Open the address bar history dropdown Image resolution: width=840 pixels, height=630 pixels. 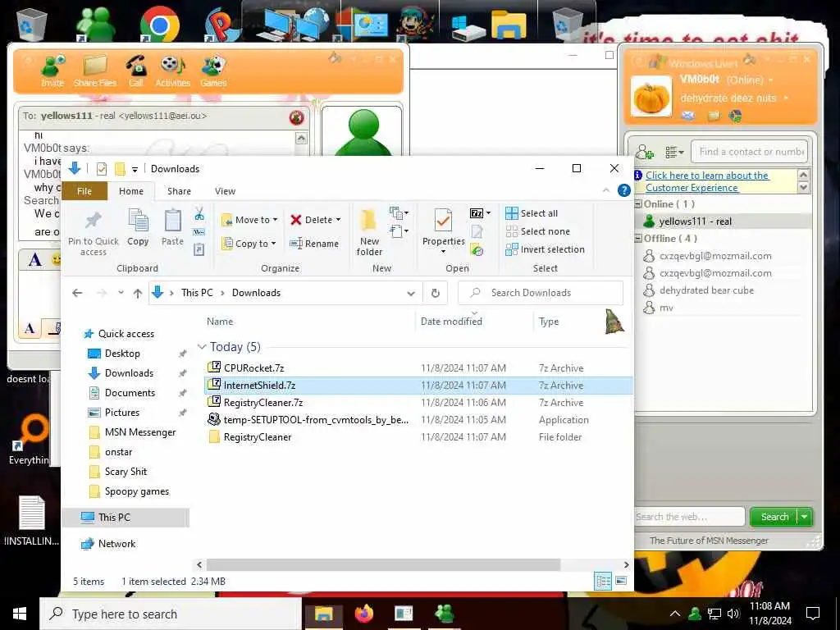point(411,294)
